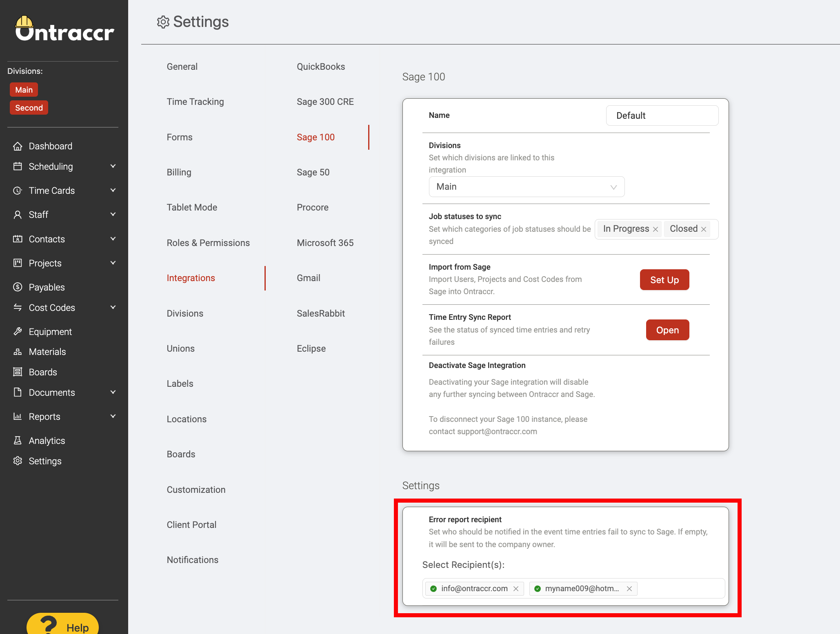Open the Unions settings tab

180,348
